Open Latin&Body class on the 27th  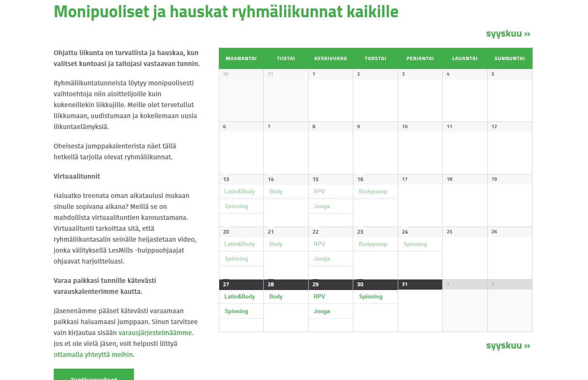tap(239, 296)
